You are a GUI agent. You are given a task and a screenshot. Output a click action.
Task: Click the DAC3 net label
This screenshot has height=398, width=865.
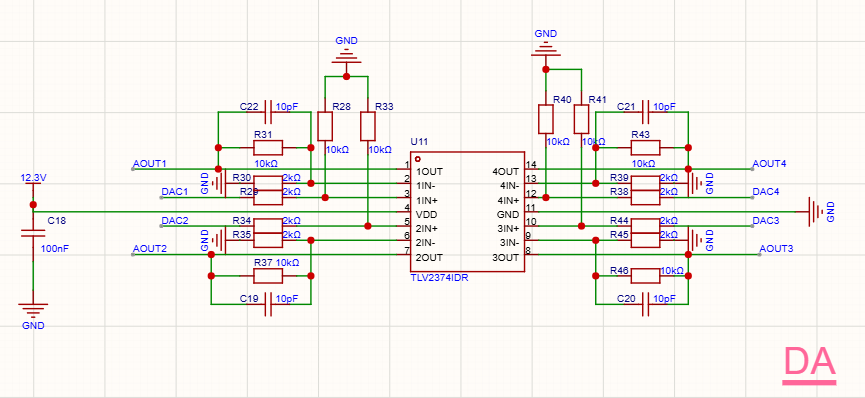(x=766, y=221)
